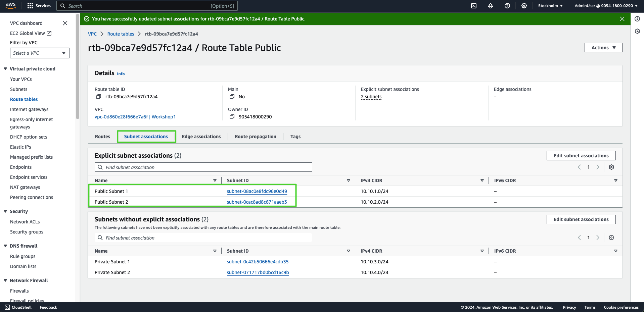
Task: Switch to the Routes tab
Action: click(x=102, y=137)
